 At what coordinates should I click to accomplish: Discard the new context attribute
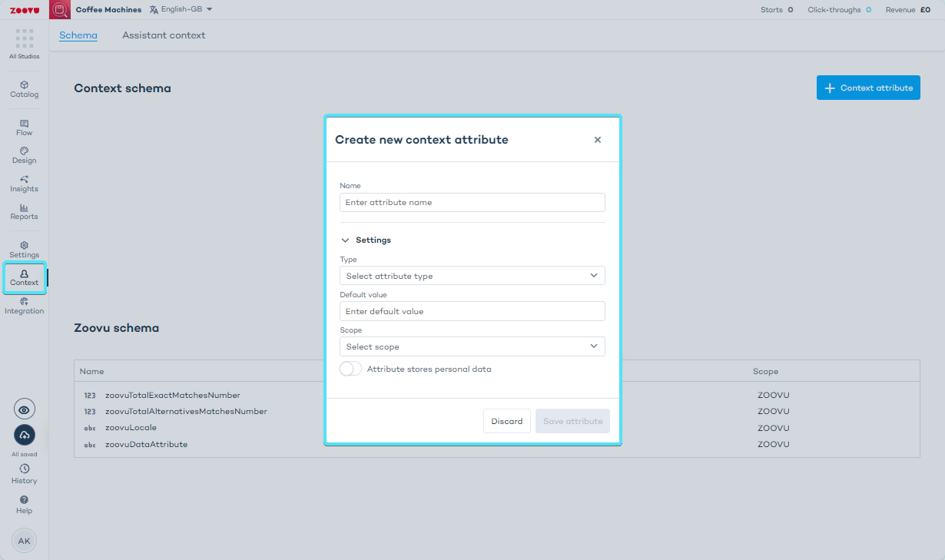click(x=506, y=420)
